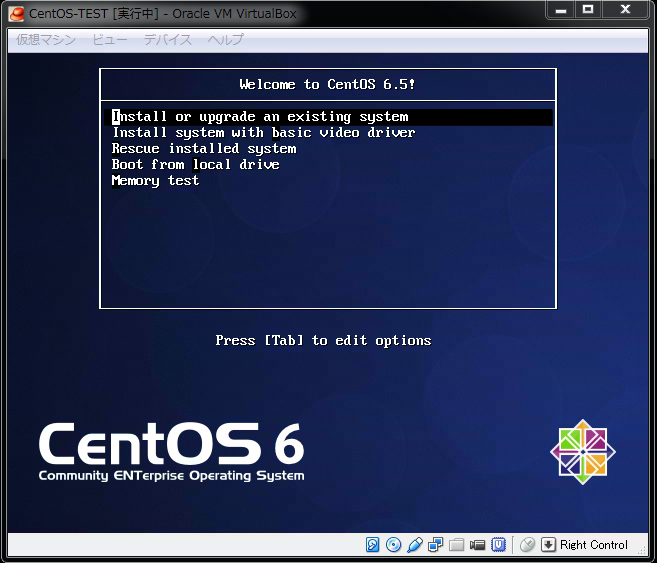Image resolution: width=657 pixels, height=563 pixels.
Task: Click the VirtualBox icon in the title bar
Action: pyautogui.click(x=17, y=14)
